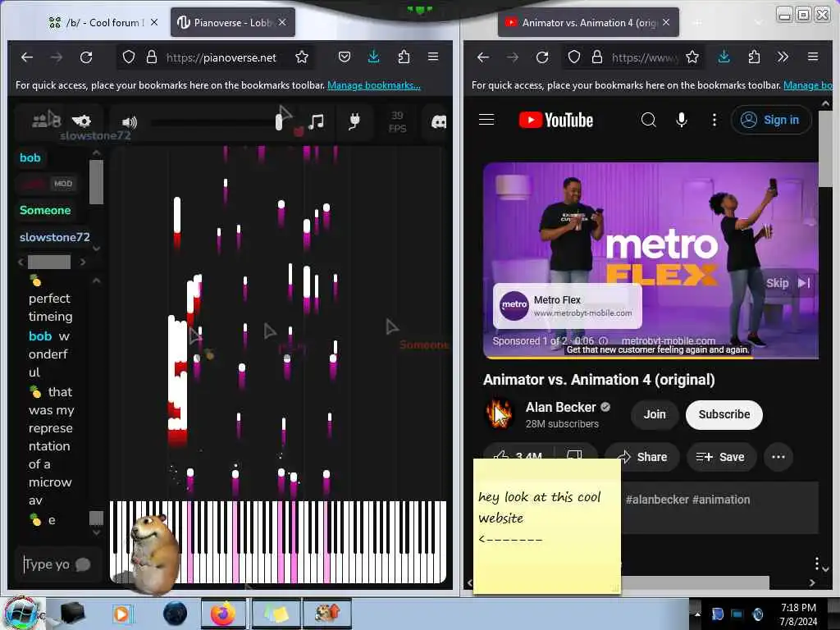Close the Pianoverse tab
The image size is (840, 630).
click(282, 22)
